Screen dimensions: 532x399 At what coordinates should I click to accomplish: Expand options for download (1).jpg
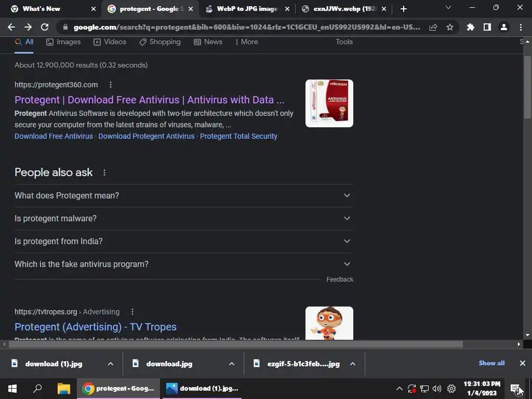click(x=111, y=364)
